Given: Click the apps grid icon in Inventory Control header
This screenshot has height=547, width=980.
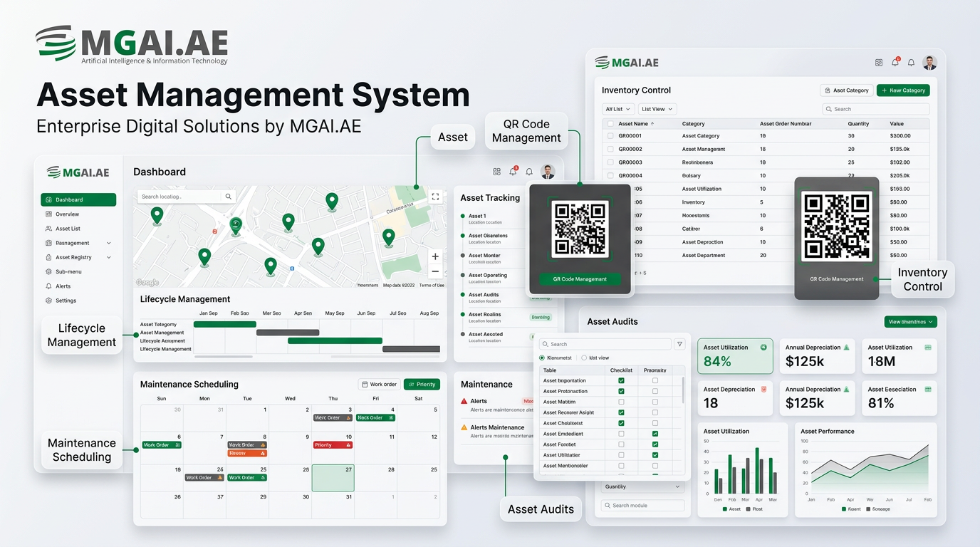Looking at the screenshot, I should pos(879,63).
